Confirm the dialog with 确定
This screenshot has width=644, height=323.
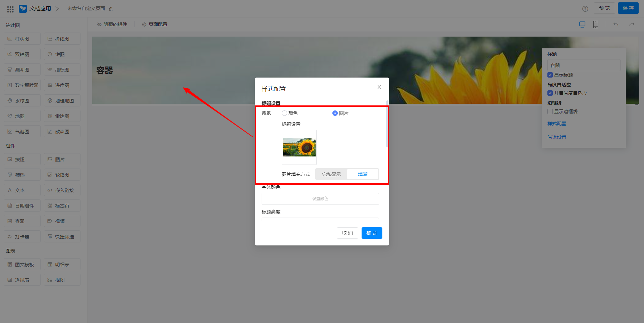click(372, 233)
